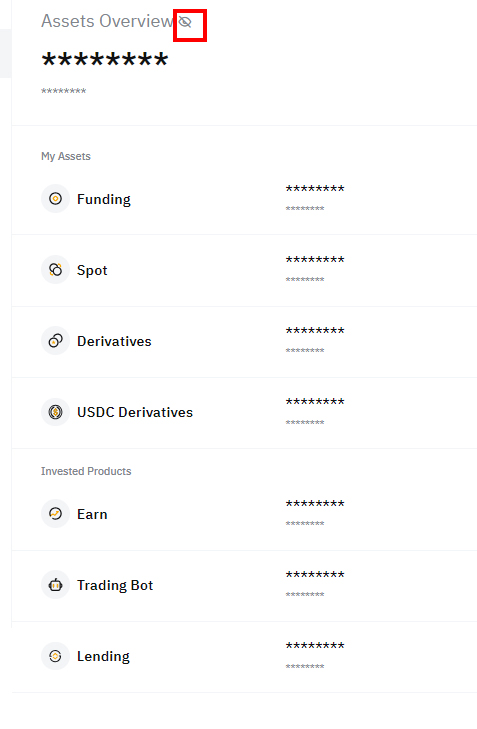Click the Lending hidden balance value
Screen dimensions: 477x729
click(x=315, y=646)
